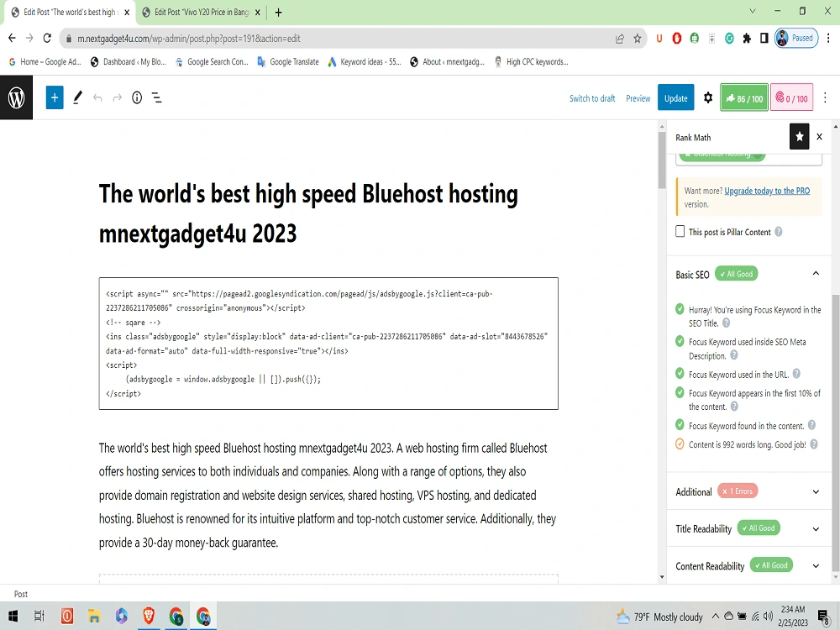Open help for Meta Description keyword check
Screen dimensions: 840x630
coord(734,355)
